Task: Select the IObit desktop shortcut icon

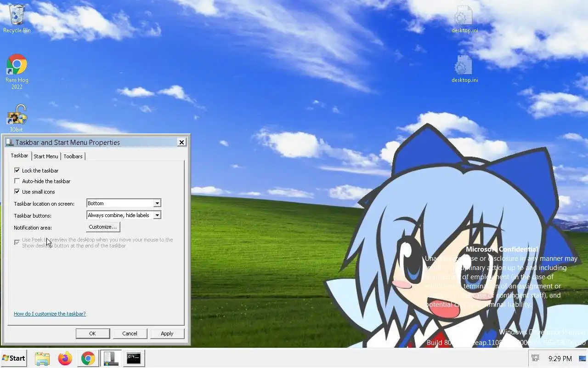Action: pyautogui.click(x=17, y=118)
